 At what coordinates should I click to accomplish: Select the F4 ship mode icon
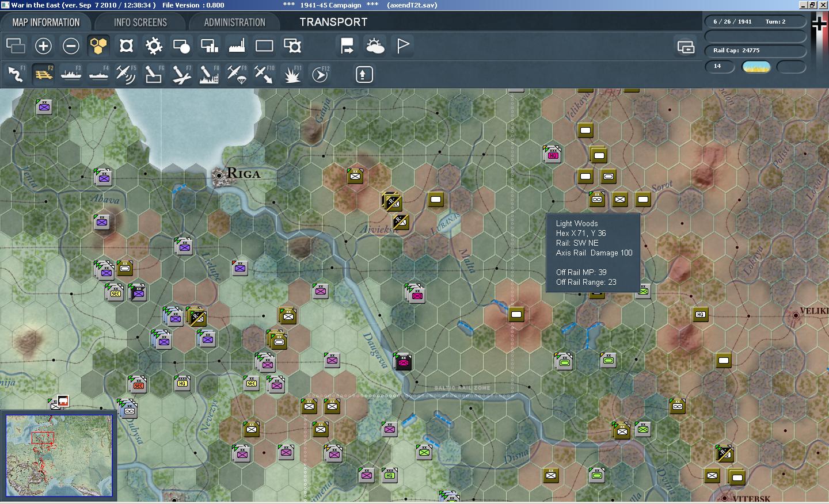pos(98,74)
